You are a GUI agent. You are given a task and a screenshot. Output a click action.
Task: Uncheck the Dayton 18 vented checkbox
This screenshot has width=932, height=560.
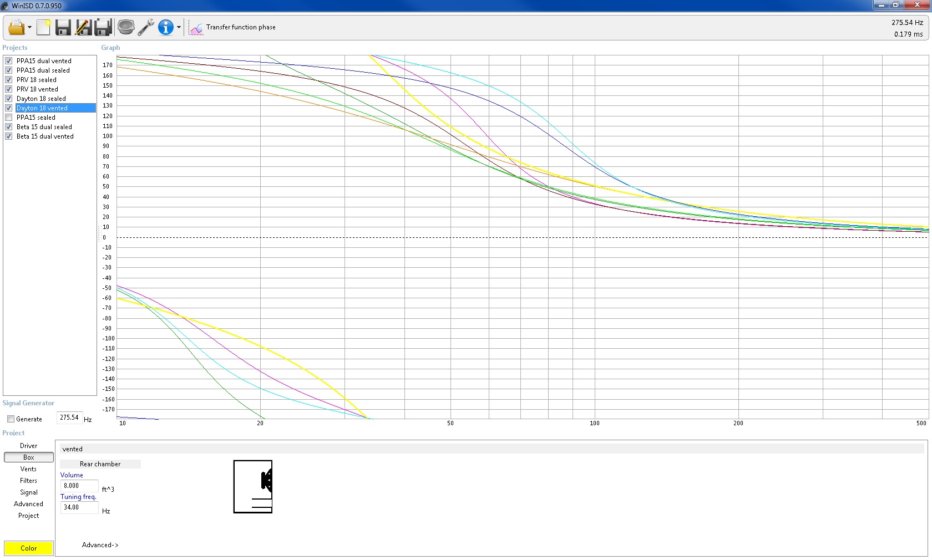click(x=9, y=108)
